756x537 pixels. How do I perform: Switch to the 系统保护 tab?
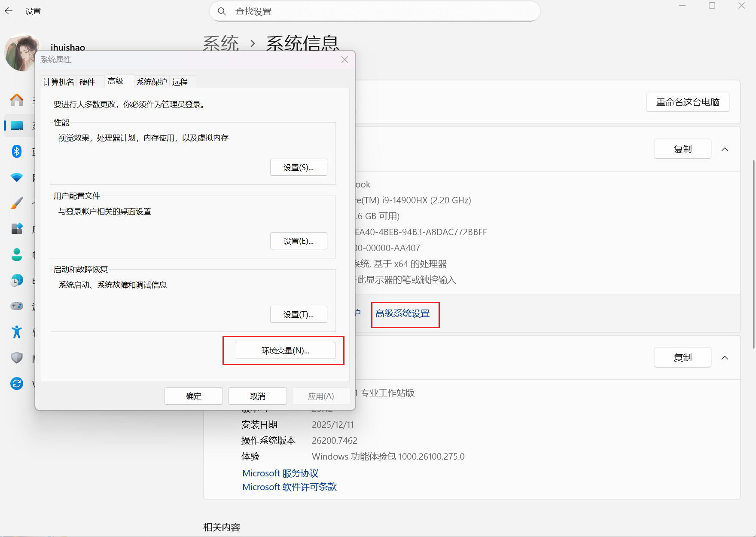[x=151, y=82]
